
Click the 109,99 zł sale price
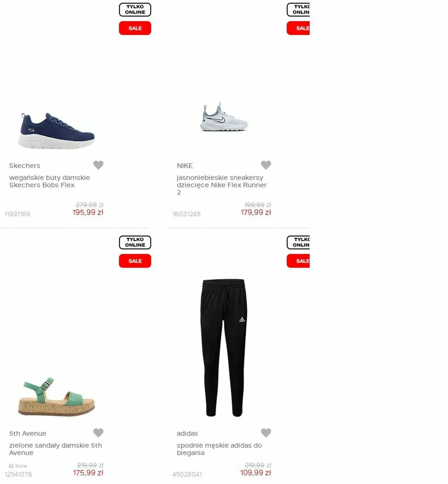256,473
